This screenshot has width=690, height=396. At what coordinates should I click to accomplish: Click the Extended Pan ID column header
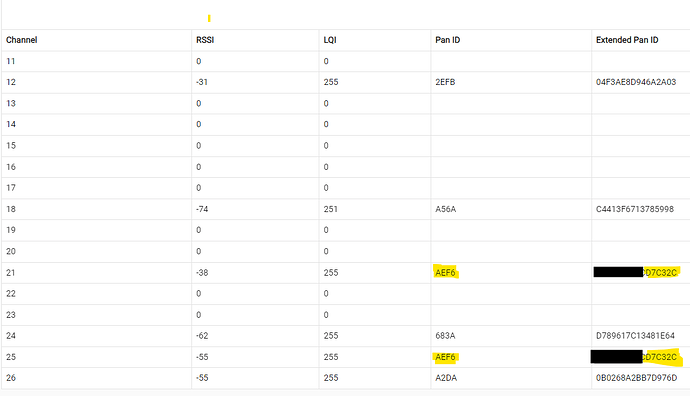(x=627, y=40)
